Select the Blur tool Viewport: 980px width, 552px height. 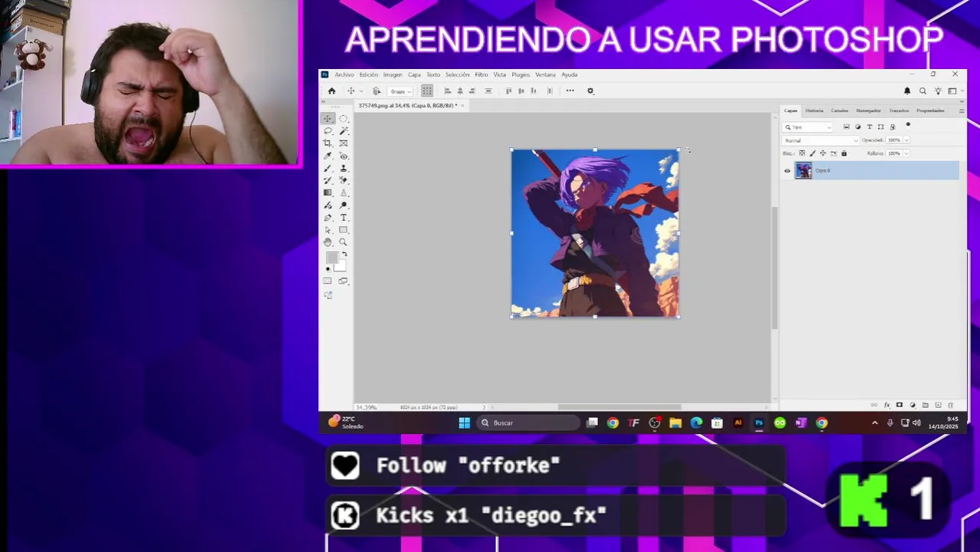(344, 192)
